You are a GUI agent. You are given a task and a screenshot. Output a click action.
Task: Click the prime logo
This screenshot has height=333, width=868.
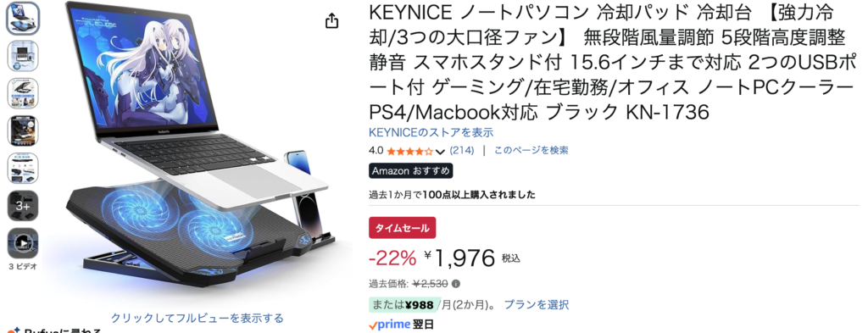click(390, 325)
